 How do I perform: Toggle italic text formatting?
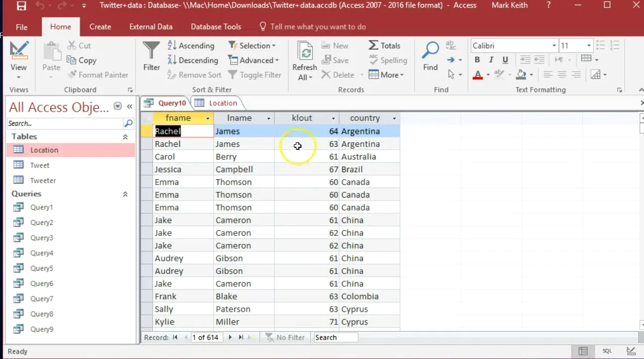point(491,60)
